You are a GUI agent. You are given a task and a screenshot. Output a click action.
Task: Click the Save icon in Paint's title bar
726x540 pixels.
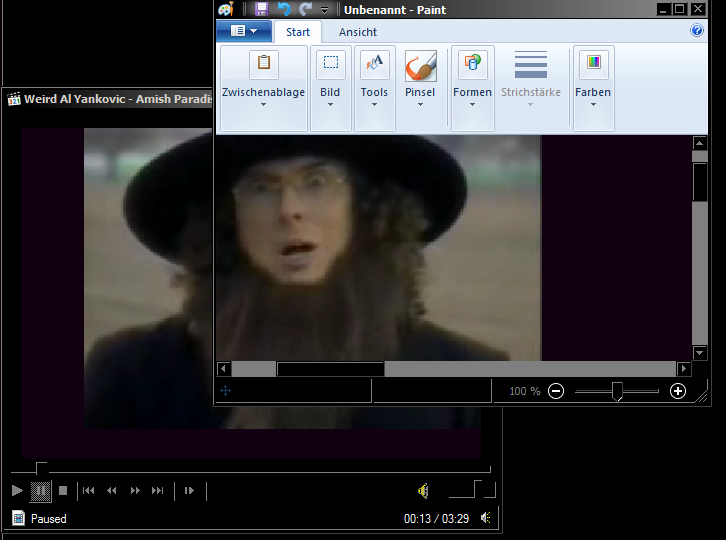click(x=261, y=9)
